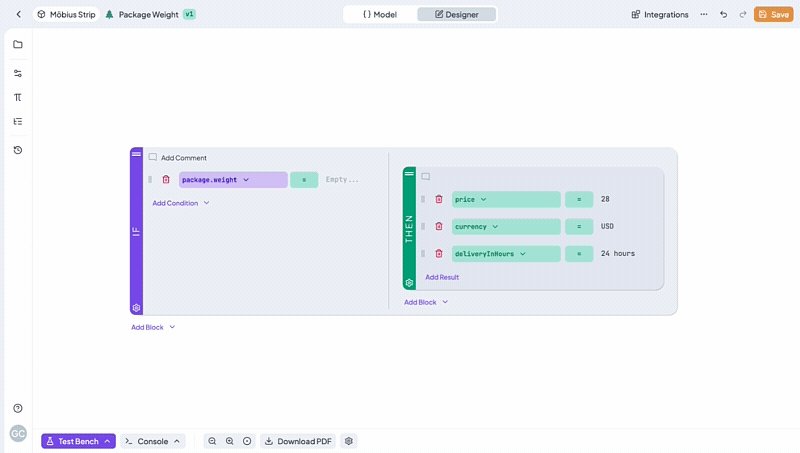The height and width of the screenshot is (453, 800).
Task: Open the green THEN block settings gear
Action: [409, 283]
